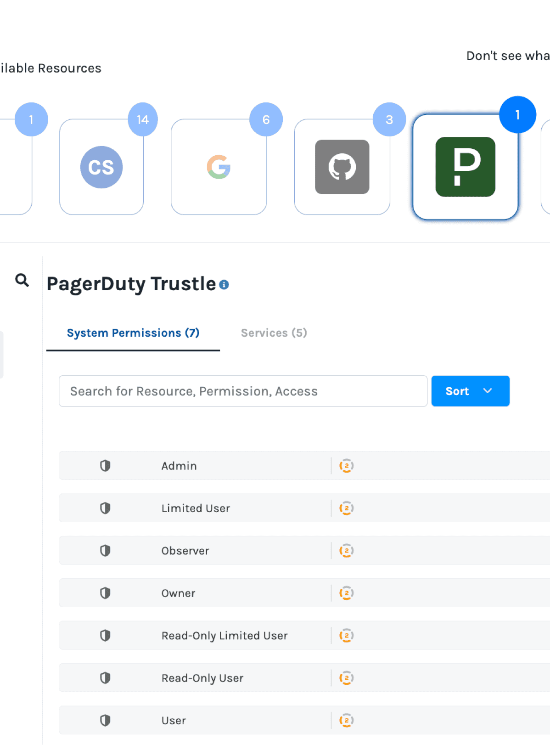Click the count badge 1 on PagerDuty card

[518, 114]
